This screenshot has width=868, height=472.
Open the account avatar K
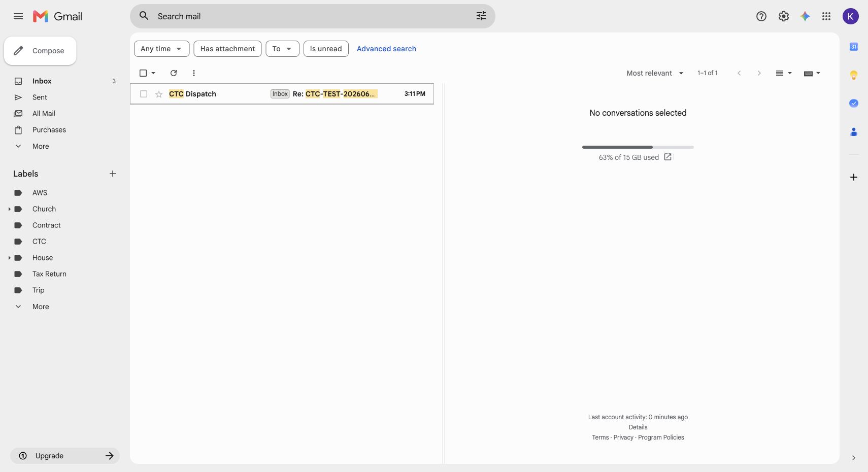tap(851, 16)
